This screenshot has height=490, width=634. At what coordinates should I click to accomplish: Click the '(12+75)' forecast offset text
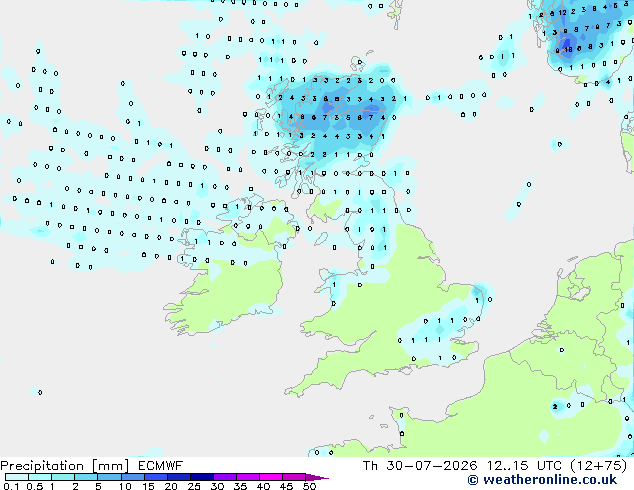[599, 466]
